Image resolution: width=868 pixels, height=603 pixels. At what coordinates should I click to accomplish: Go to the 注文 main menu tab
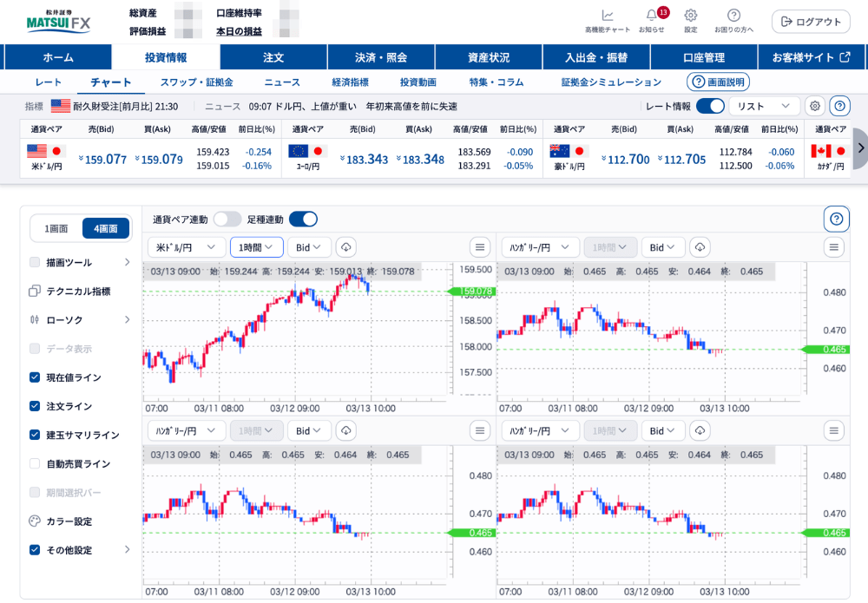pyautogui.click(x=273, y=57)
